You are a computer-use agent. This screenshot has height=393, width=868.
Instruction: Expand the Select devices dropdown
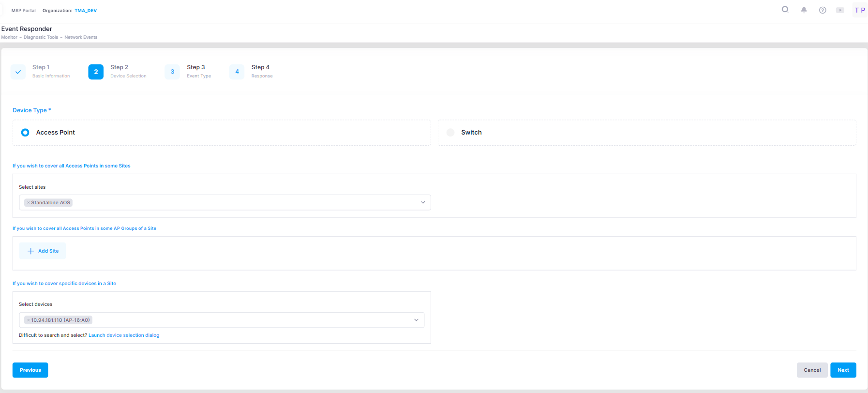(x=416, y=320)
